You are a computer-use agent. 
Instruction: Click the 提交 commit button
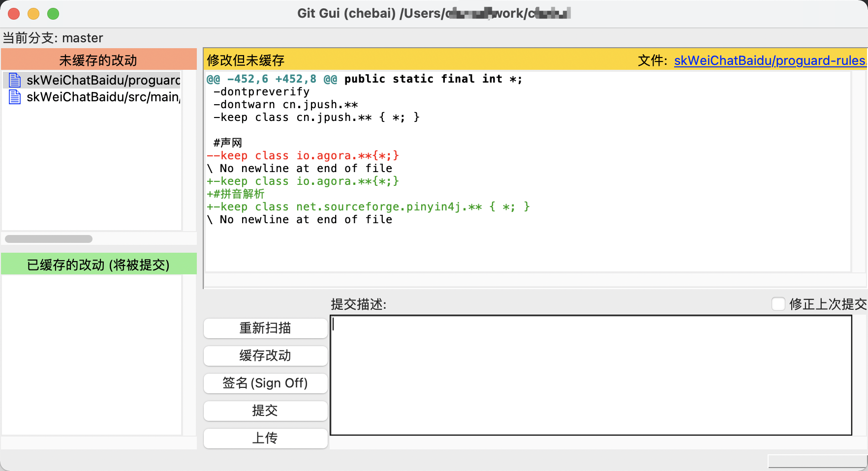pyautogui.click(x=265, y=411)
